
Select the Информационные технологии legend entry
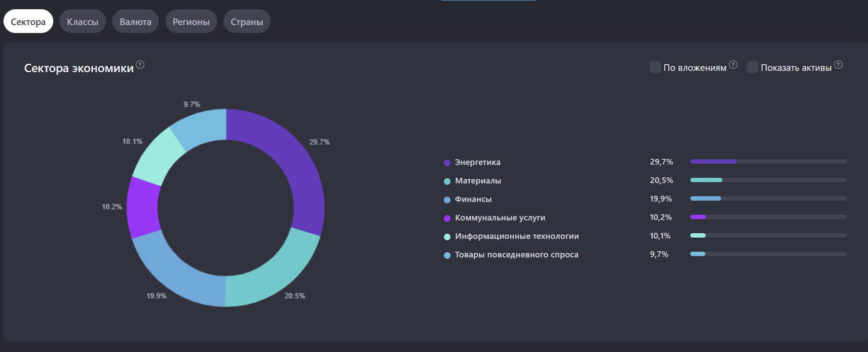(517, 236)
